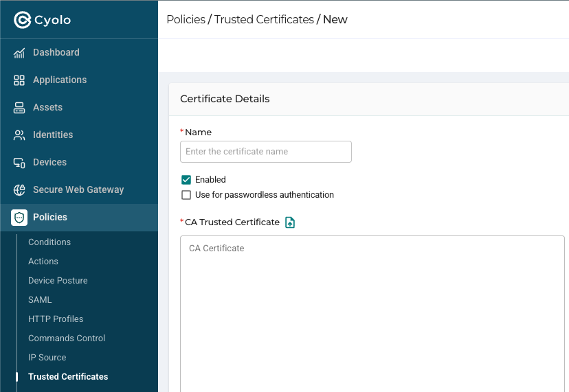Click into the CA Certificate text area
The image size is (569, 392).
372,314
